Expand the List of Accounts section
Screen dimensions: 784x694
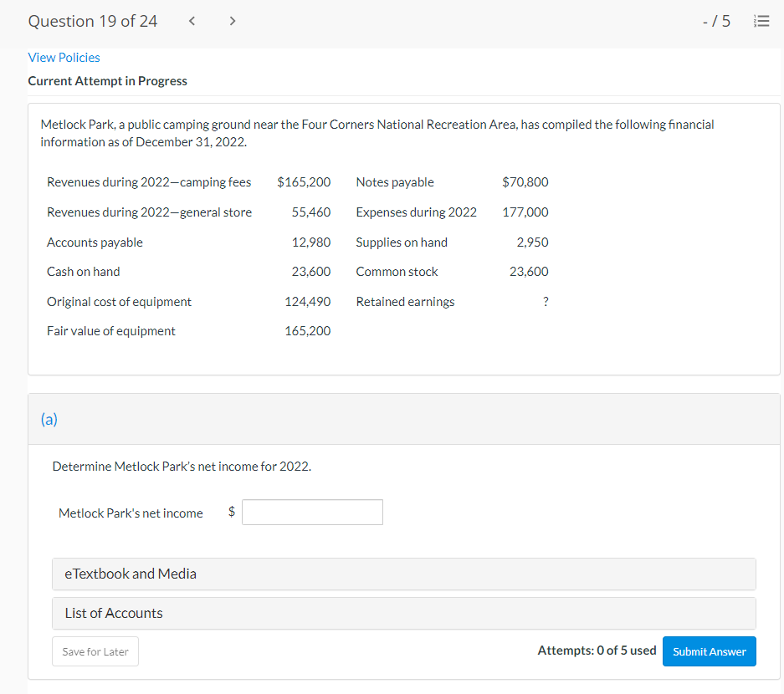[403, 613]
